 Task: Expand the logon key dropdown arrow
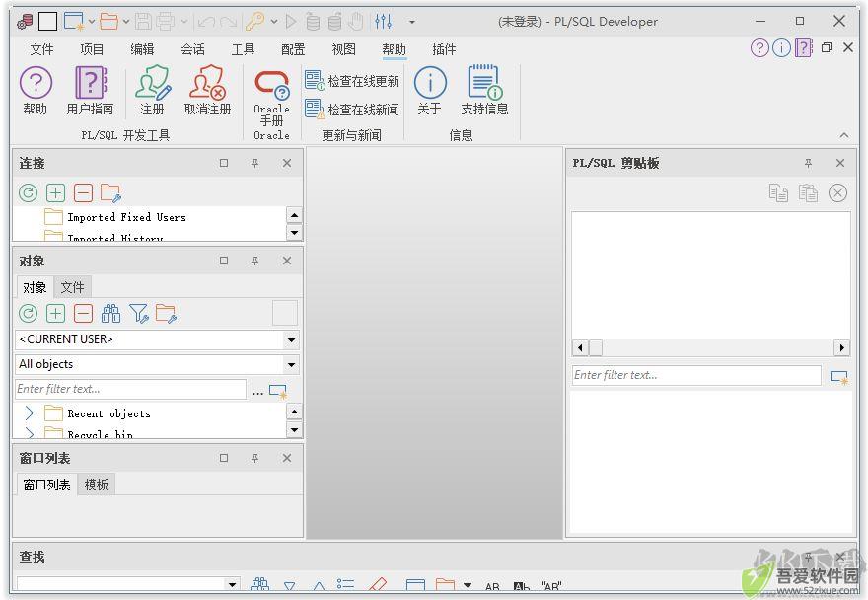pyautogui.click(x=274, y=22)
